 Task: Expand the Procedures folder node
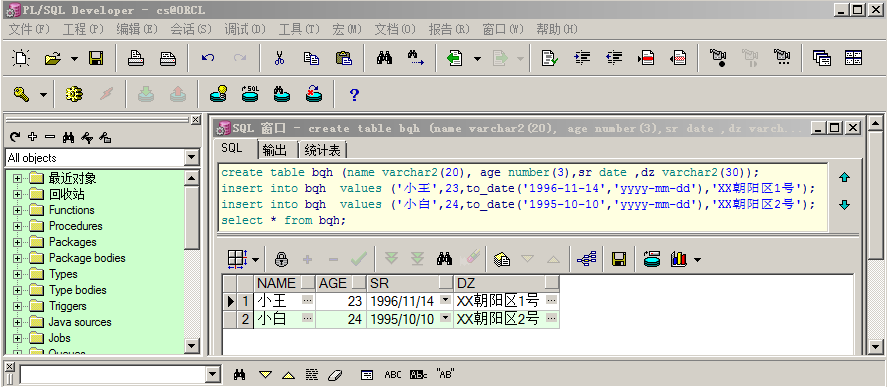[x=18, y=226]
